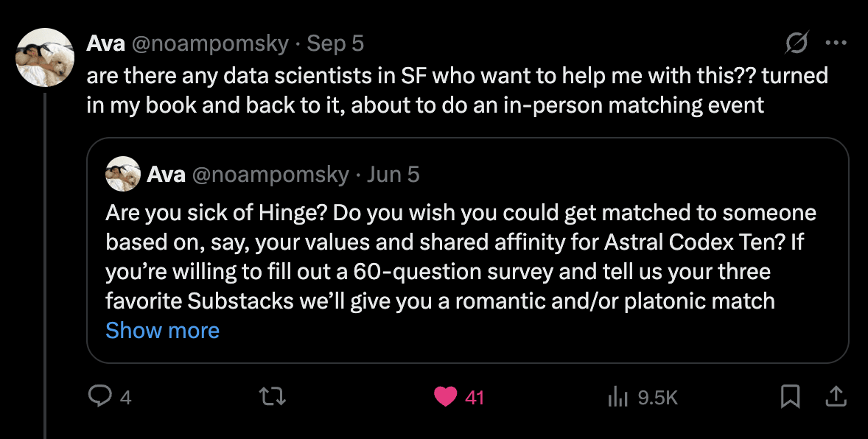Expand quoted tweet with Show more
The height and width of the screenshot is (439, 868).
pos(162,331)
